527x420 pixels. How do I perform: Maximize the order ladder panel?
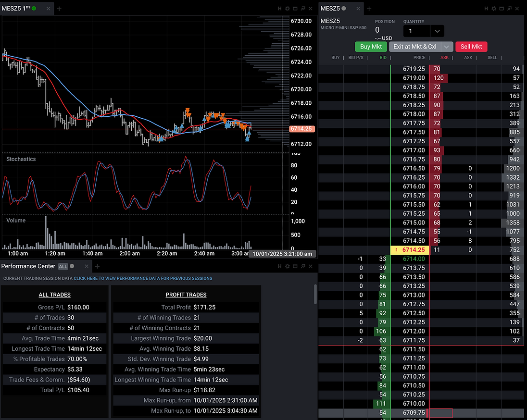click(x=502, y=9)
